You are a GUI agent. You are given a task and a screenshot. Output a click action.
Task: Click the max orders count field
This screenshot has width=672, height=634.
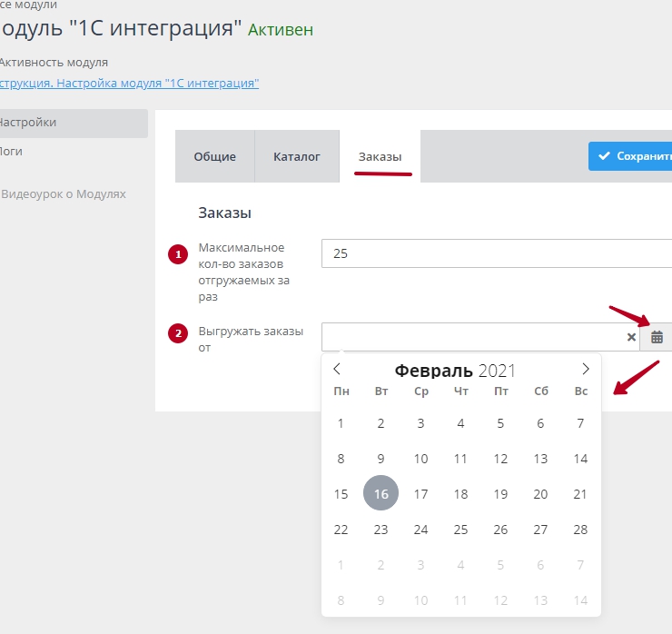(x=495, y=253)
